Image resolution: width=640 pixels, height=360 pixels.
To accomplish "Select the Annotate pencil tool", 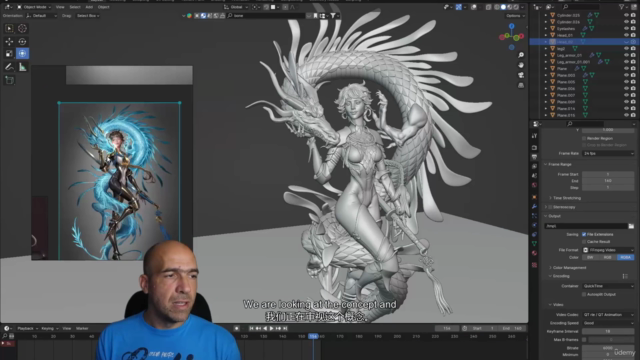I will coord(9,67).
